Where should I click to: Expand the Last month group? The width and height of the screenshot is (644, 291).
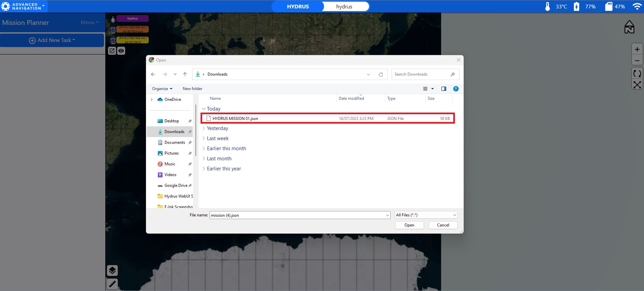click(204, 159)
